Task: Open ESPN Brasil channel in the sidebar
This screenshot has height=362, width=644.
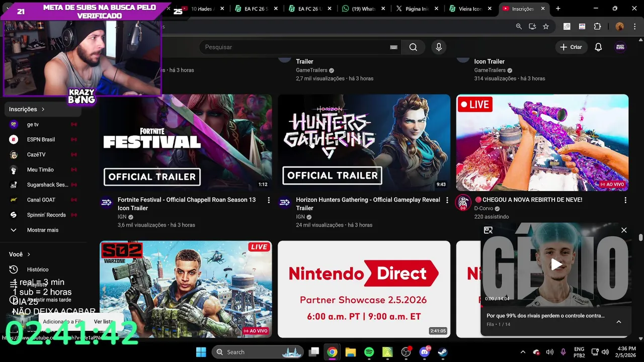Action: [x=44, y=139]
